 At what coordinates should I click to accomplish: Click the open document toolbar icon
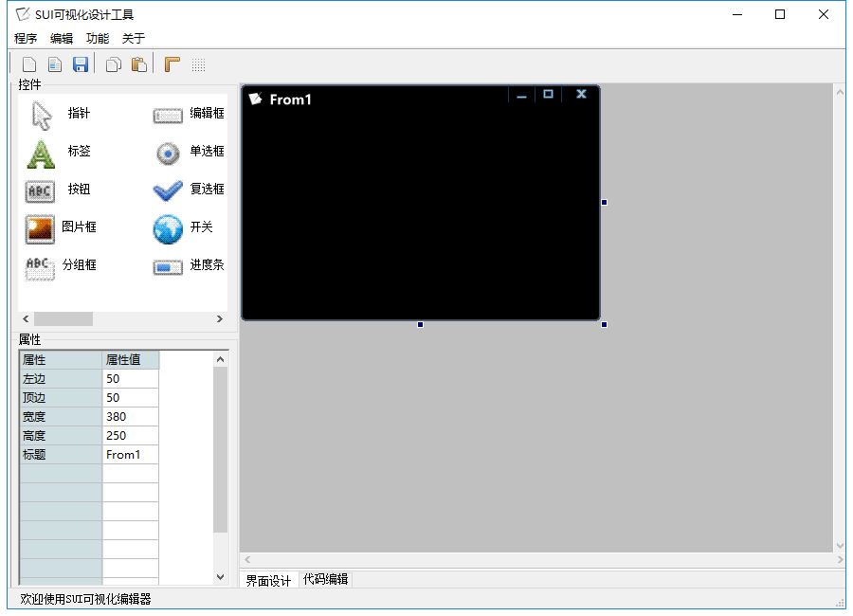(55, 64)
